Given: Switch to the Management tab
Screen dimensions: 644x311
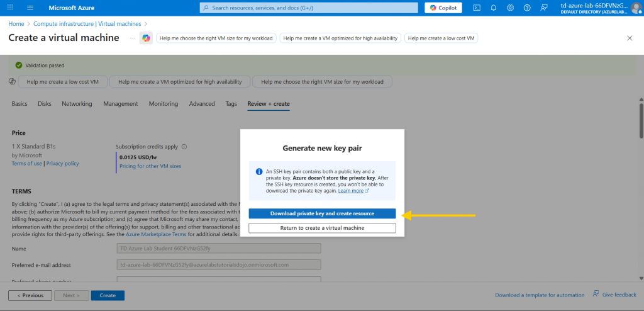Looking at the screenshot, I should [120, 104].
